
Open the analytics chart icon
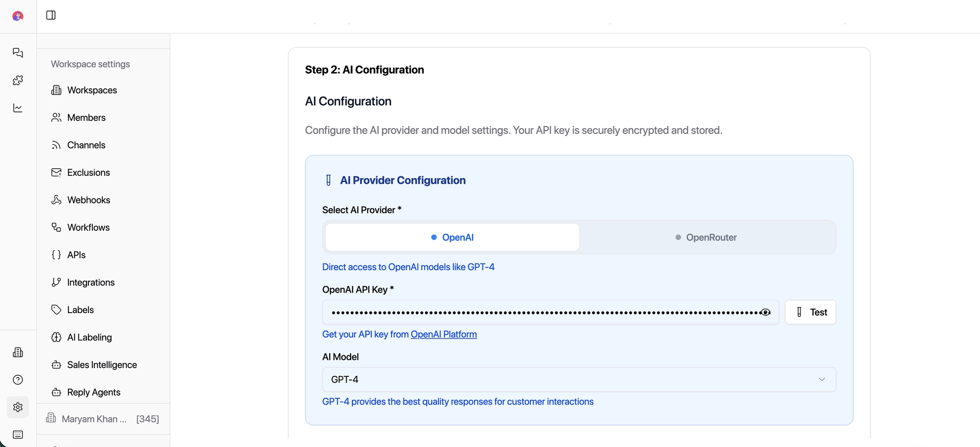(x=18, y=108)
